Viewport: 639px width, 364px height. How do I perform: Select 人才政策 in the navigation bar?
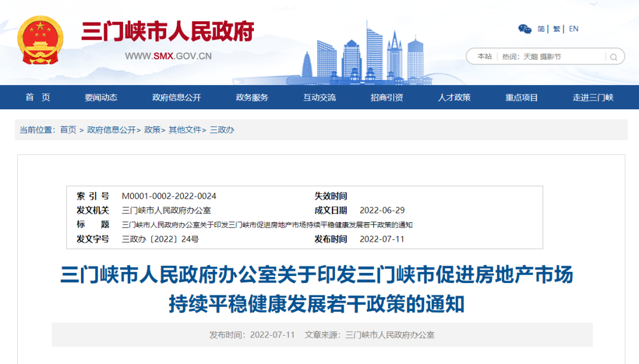click(x=454, y=97)
